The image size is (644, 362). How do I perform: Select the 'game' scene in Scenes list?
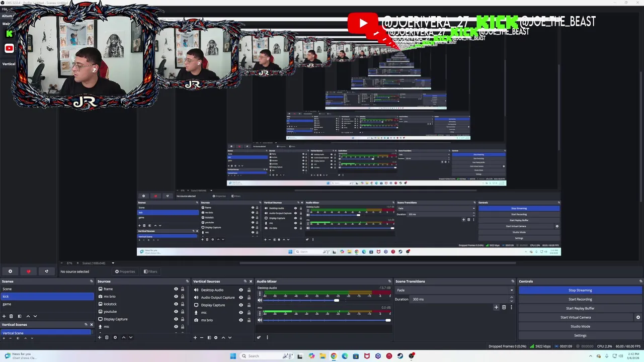click(x=47, y=304)
